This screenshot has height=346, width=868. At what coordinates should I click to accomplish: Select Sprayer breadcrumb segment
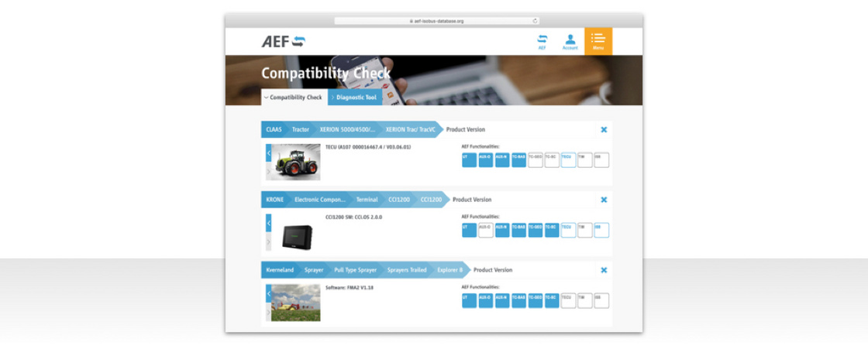314,269
